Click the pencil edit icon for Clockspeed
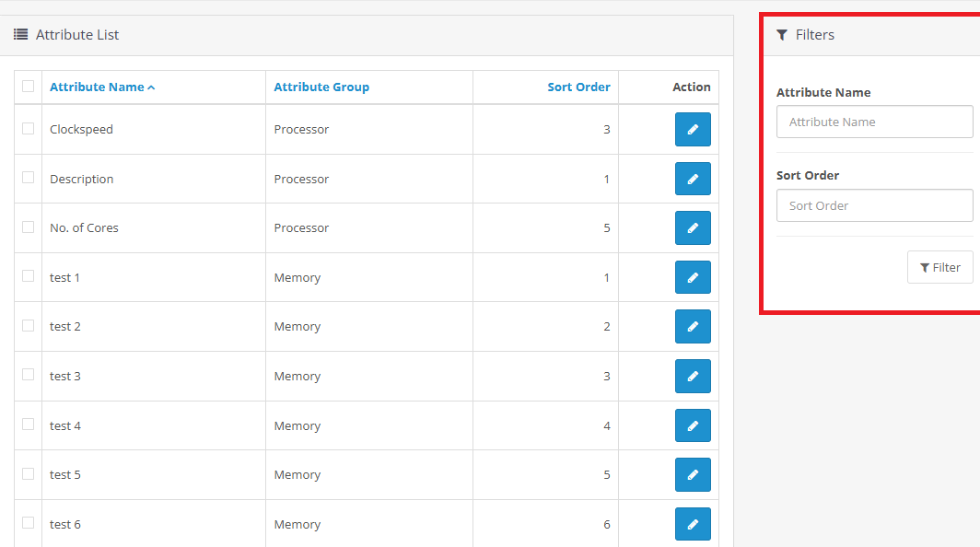 693,130
